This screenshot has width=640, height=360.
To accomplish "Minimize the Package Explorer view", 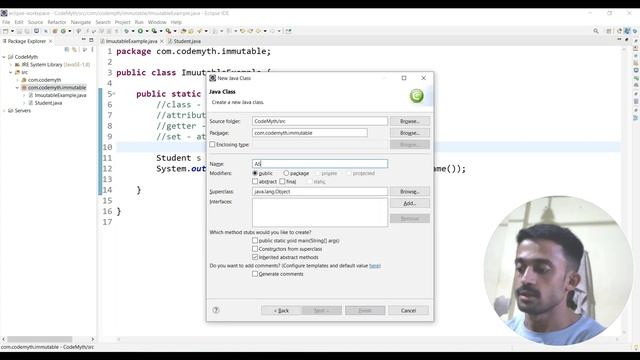I will pyautogui.click(x=83, y=40).
